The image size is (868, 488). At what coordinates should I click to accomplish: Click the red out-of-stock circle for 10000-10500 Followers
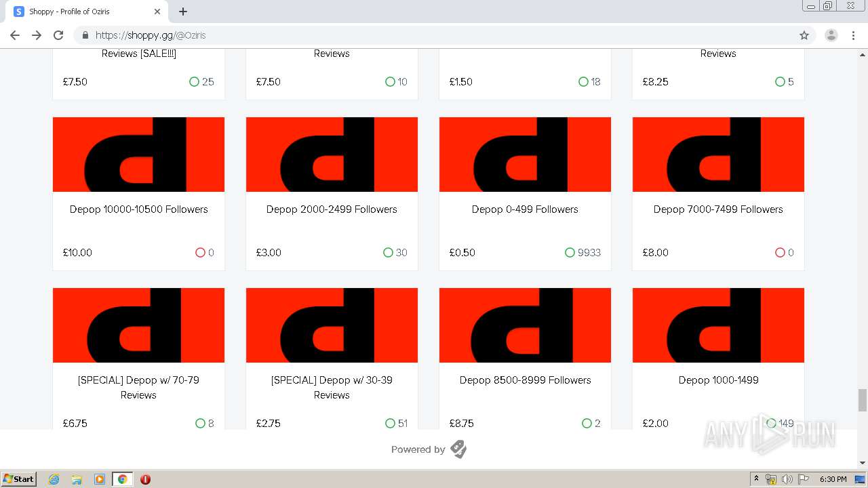coord(200,253)
